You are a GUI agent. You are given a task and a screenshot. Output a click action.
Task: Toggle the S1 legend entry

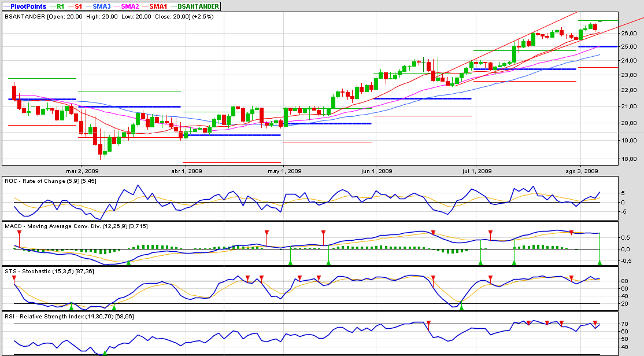[77, 6]
